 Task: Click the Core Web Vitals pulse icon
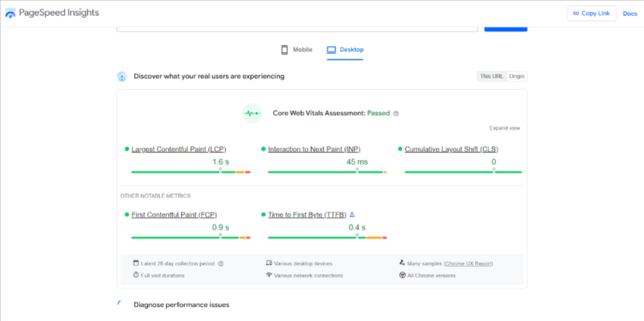252,113
